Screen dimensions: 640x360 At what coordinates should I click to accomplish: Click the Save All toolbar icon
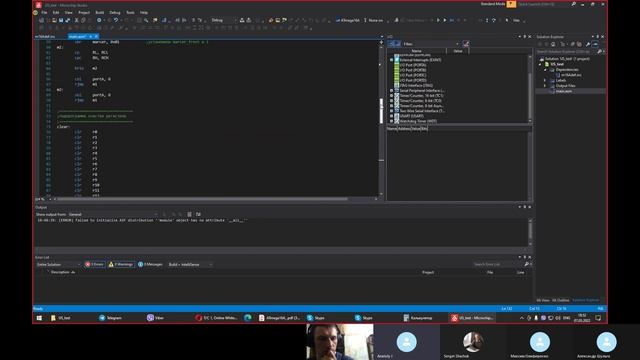point(67,20)
